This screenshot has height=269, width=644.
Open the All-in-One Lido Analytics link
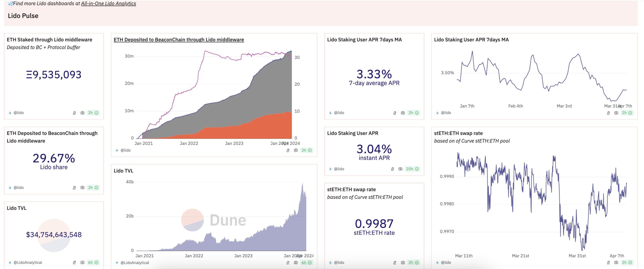(x=108, y=4)
